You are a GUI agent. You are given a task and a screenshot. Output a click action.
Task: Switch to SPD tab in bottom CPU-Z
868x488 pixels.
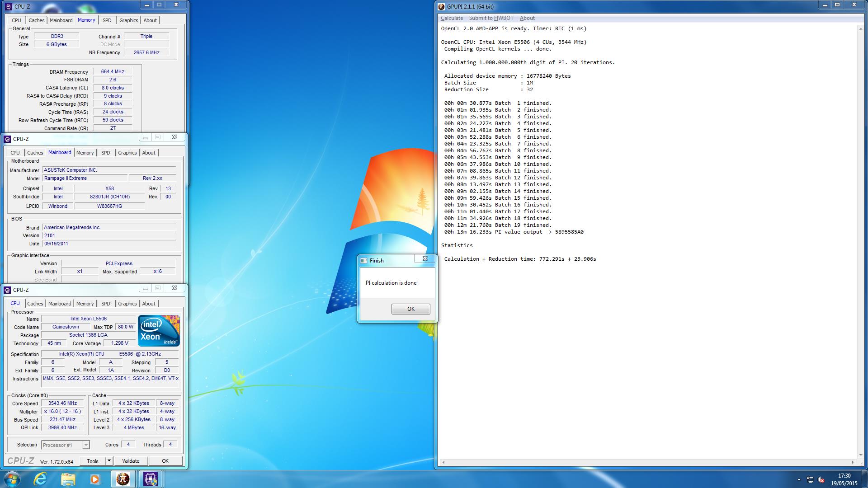click(105, 304)
